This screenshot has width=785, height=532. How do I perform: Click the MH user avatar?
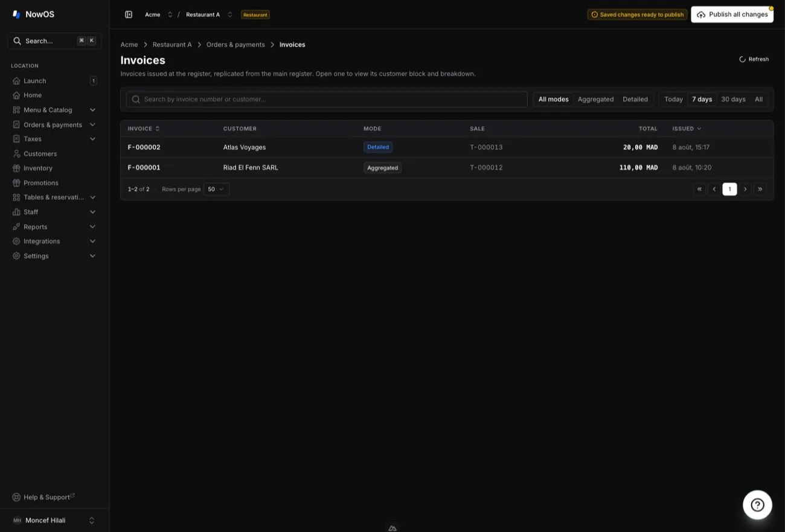[x=17, y=521]
